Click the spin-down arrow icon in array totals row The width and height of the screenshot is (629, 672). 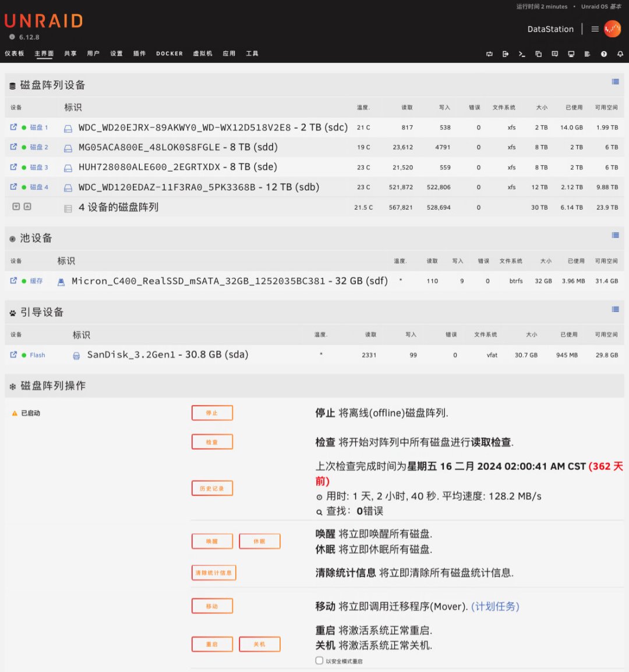[16, 207]
